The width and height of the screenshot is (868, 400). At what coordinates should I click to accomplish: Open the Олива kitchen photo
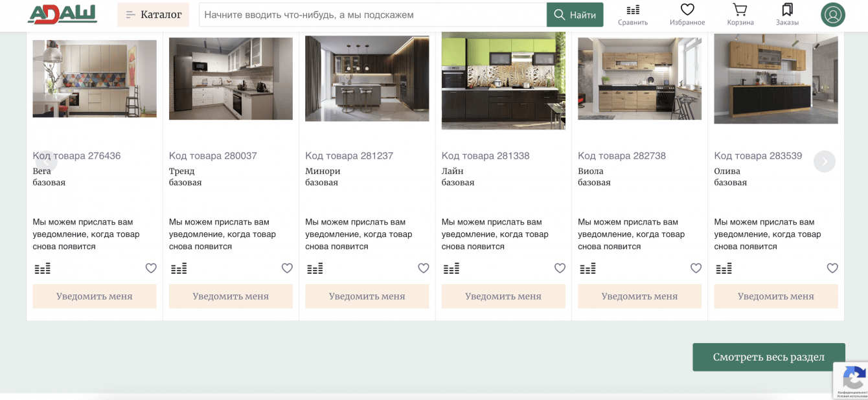point(776,78)
